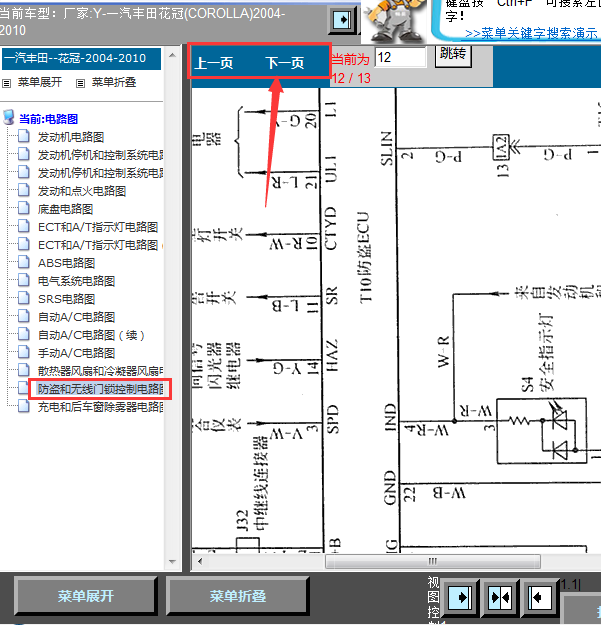Open 底盘电路图 item
This screenshot has width=601, height=625.
tap(65, 209)
